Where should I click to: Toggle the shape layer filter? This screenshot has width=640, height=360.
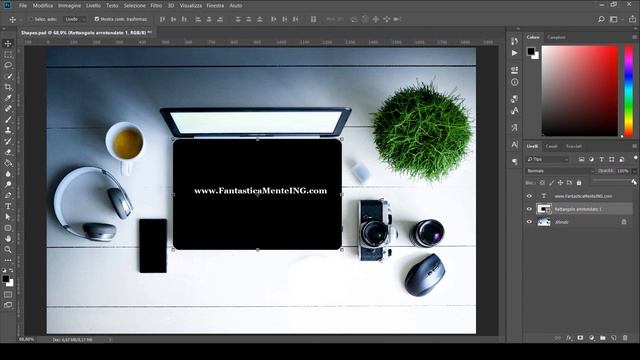[x=611, y=159]
